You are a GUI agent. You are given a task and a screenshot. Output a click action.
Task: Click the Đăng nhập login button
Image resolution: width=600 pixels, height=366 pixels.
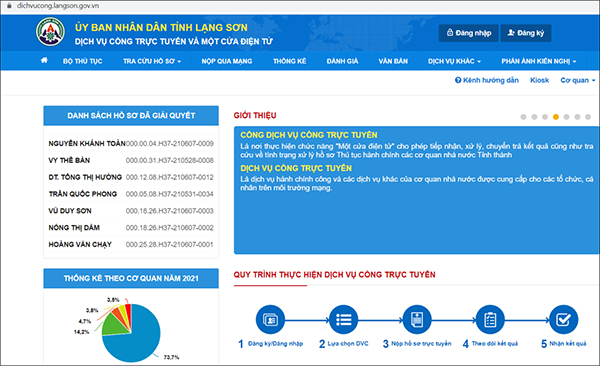click(x=469, y=33)
